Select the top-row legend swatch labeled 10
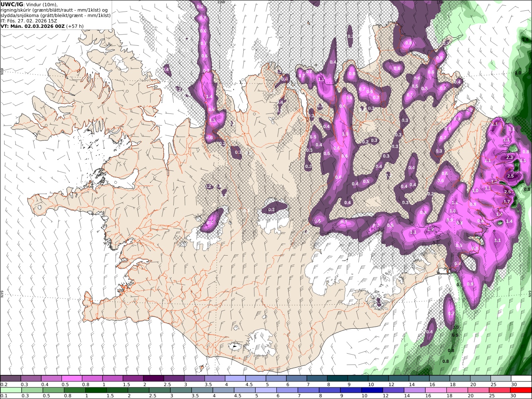This screenshot has height=399, width=532. [x=378, y=379]
